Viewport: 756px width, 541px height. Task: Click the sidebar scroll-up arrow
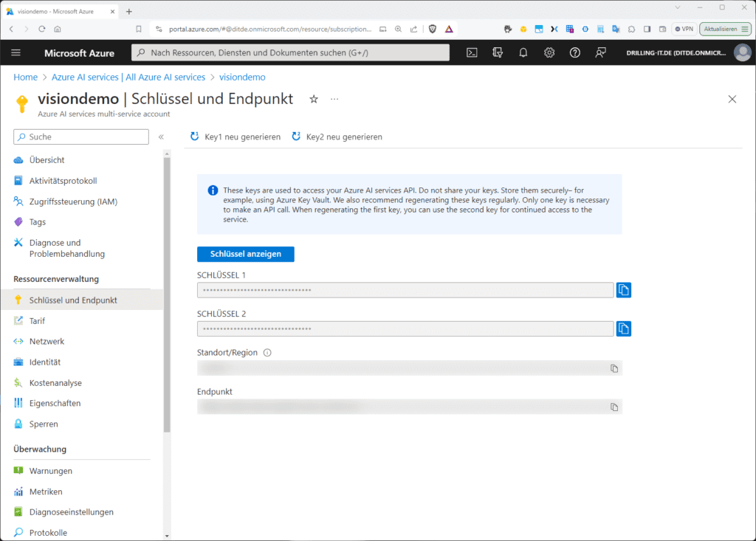pos(167,154)
